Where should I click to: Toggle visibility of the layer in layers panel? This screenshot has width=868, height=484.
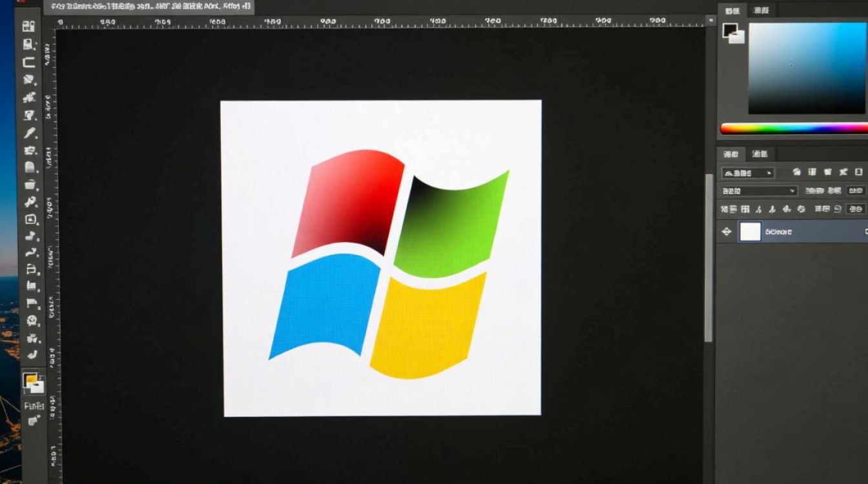click(x=727, y=232)
